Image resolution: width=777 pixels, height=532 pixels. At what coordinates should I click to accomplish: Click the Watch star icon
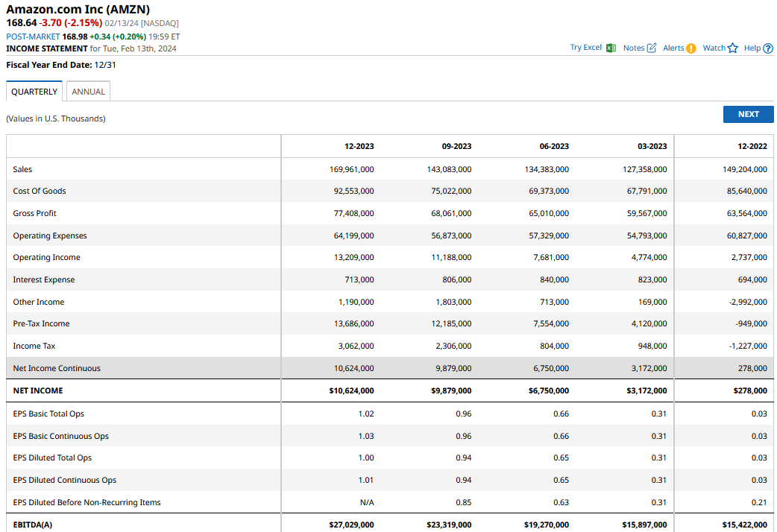[733, 48]
